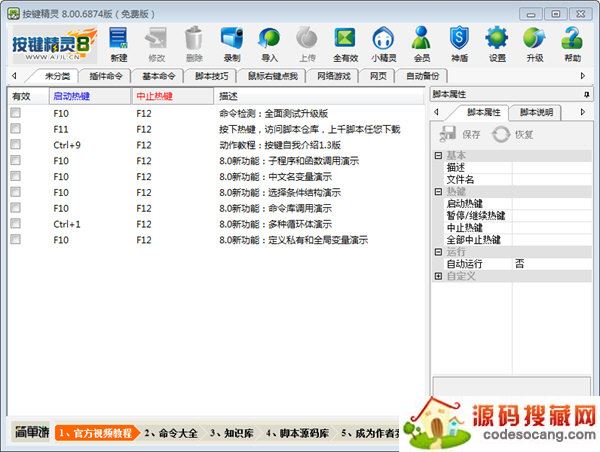
Task: Open the 小精灵 toolbar icon
Action: tap(383, 44)
